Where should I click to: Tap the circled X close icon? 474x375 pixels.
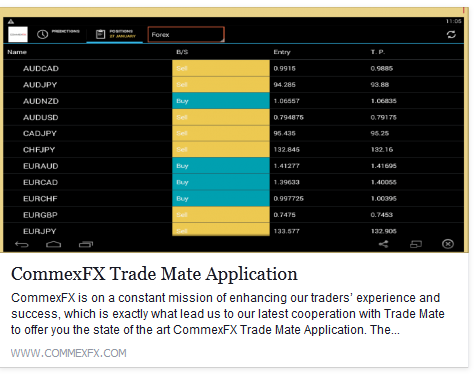[x=448, y=244]
